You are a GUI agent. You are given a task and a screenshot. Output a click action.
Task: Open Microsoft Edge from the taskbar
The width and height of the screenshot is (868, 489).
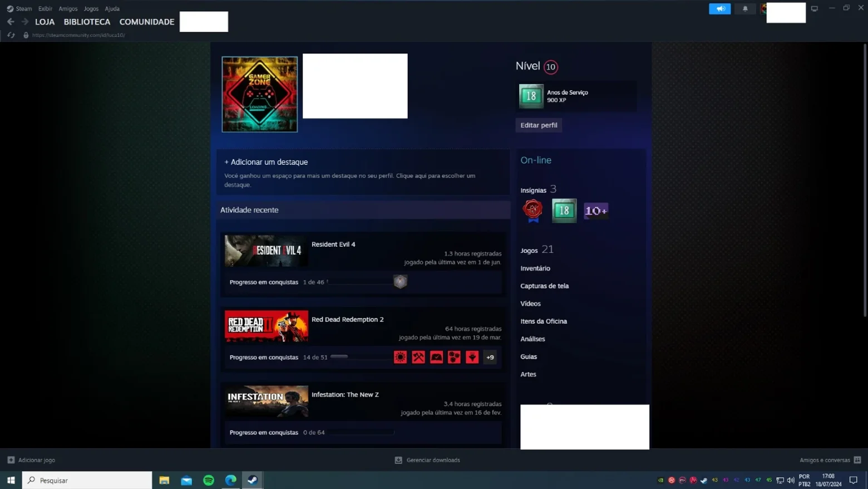click(231, 480)
